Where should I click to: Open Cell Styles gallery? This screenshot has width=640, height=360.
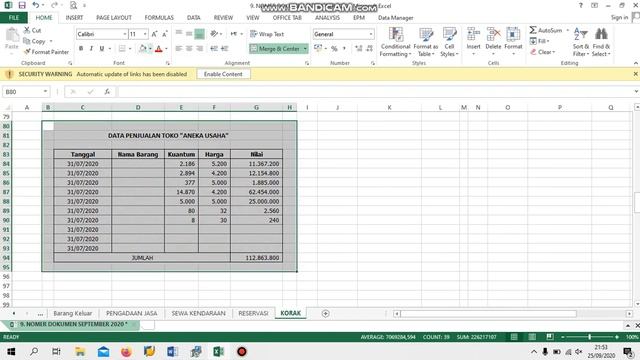449,42
